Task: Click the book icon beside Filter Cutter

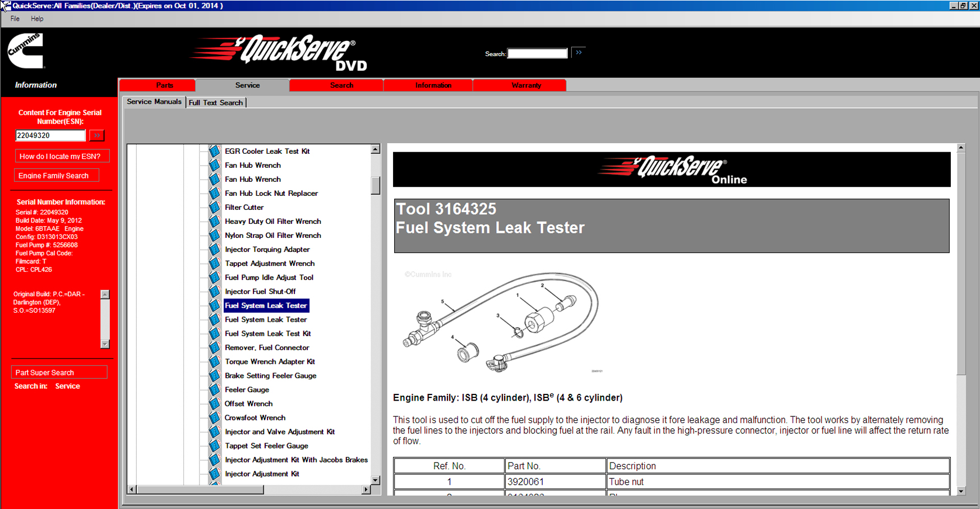Action: coord(215,208)
